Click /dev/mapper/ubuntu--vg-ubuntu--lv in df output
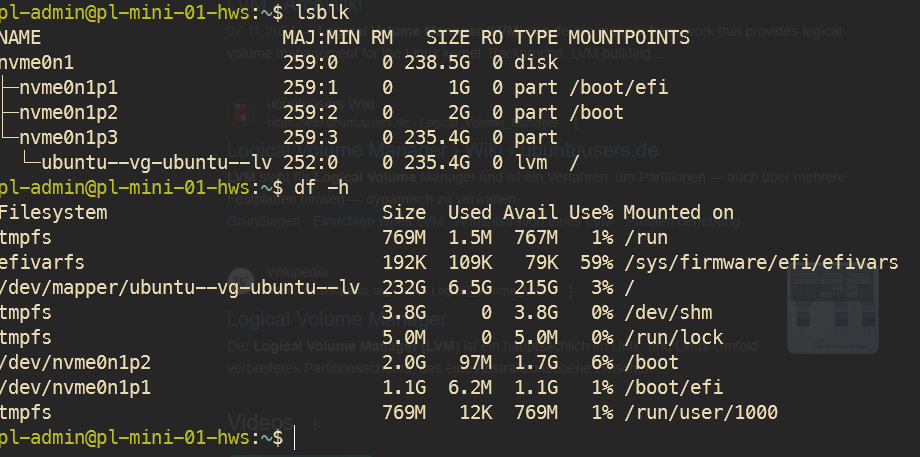 pos(180,288)
